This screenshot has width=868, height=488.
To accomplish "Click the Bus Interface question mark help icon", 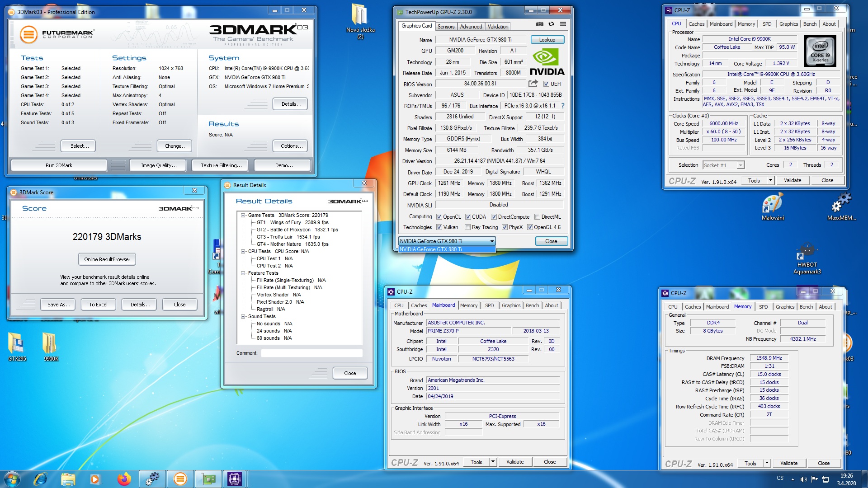I will 563,106.
